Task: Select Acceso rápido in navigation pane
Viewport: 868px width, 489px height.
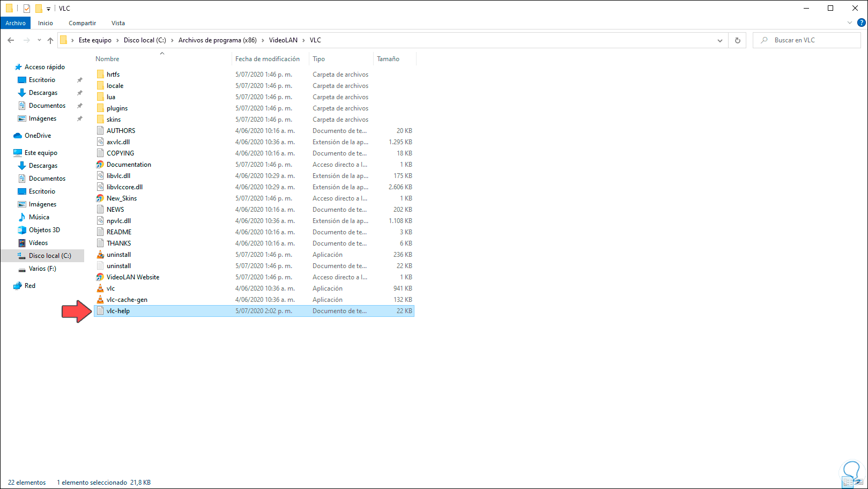Action: click(44, 67)
